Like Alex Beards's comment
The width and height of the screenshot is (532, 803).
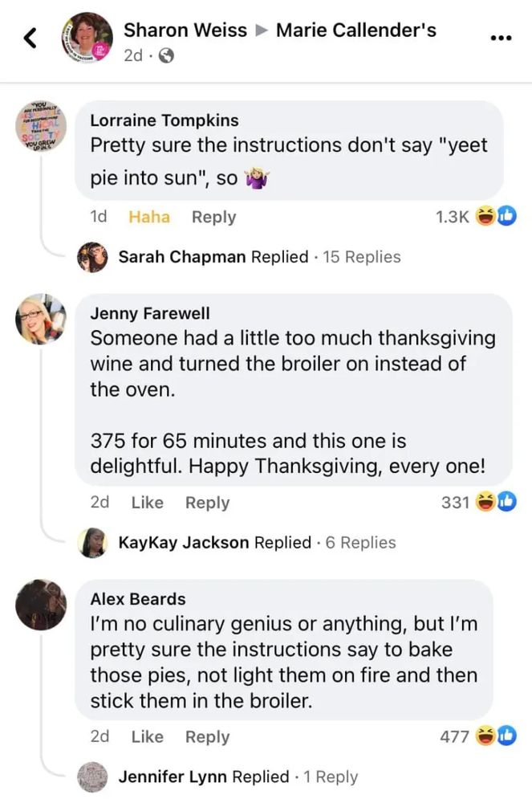(147, 736)
